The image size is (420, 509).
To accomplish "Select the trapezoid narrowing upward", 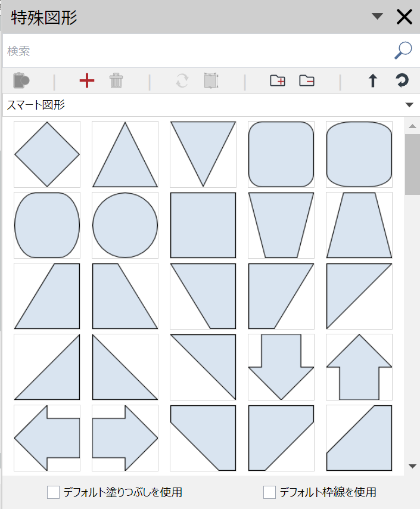I will click(359, 225).
